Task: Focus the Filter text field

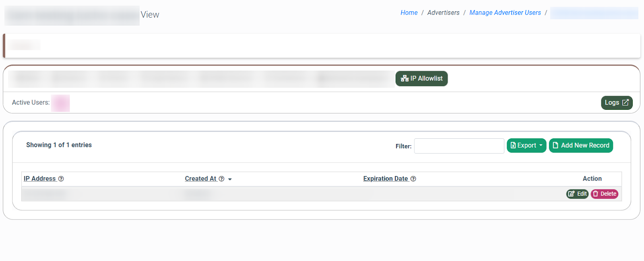Action: (459, 146)
